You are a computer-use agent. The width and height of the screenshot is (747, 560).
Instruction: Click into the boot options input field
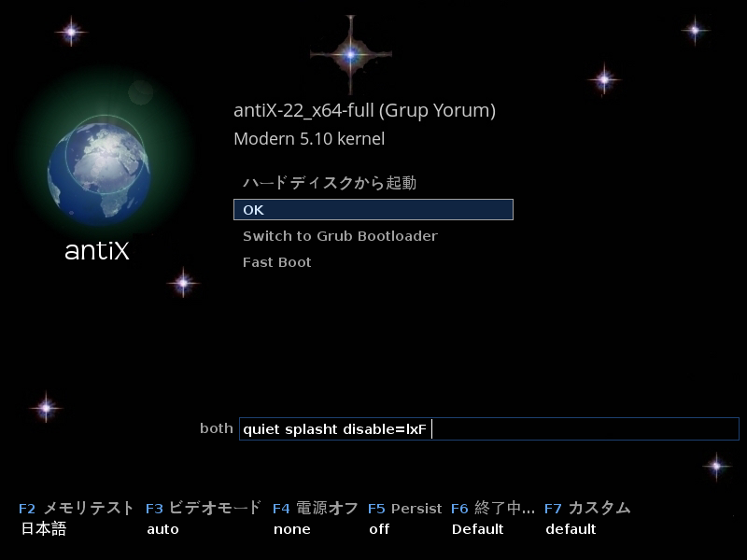click(x=488, y=429)
